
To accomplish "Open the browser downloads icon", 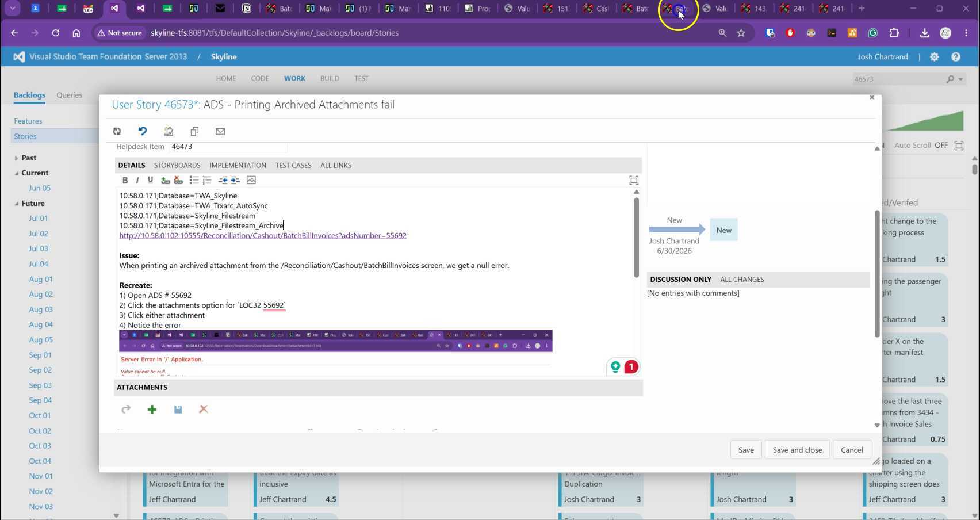I will [x=925, y=33].
